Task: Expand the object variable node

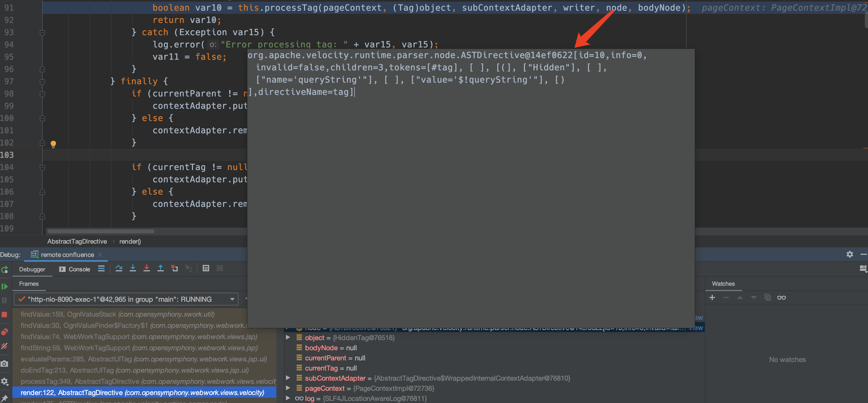Action: coord(288,337)
